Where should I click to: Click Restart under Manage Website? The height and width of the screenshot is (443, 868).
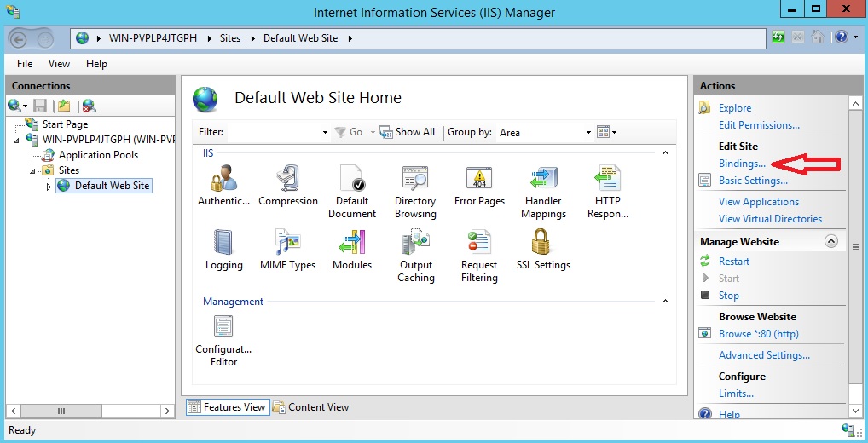[x=733, y=261]
